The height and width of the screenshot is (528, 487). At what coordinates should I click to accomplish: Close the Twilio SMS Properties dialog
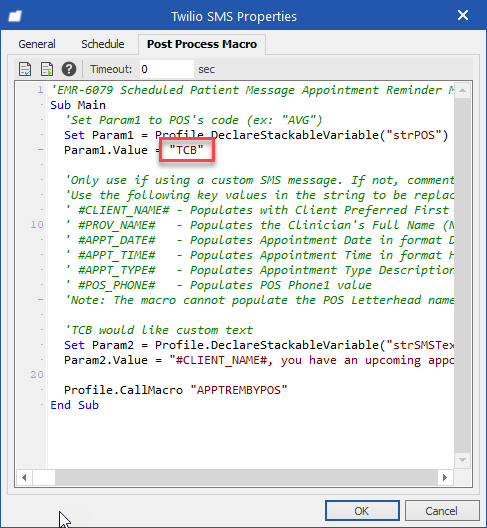[x=462, y=15]
